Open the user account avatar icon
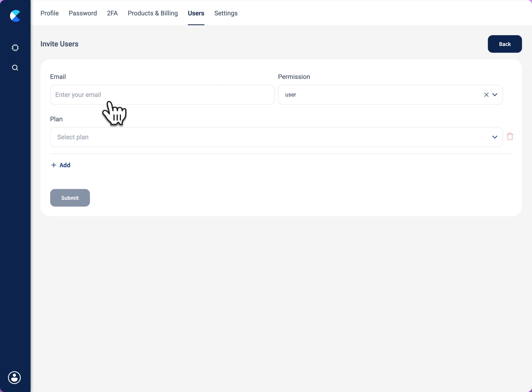This screenshot has width=532, height=392. click(x=15, y=377)
